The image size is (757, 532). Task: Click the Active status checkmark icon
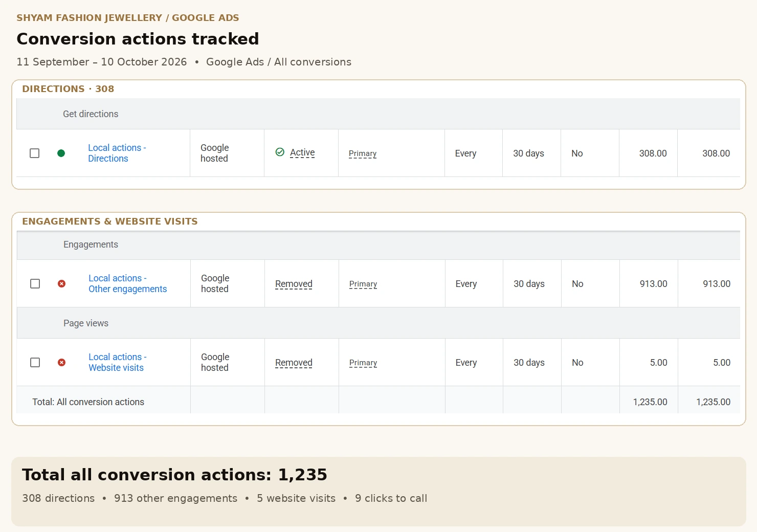pos(280,152)
